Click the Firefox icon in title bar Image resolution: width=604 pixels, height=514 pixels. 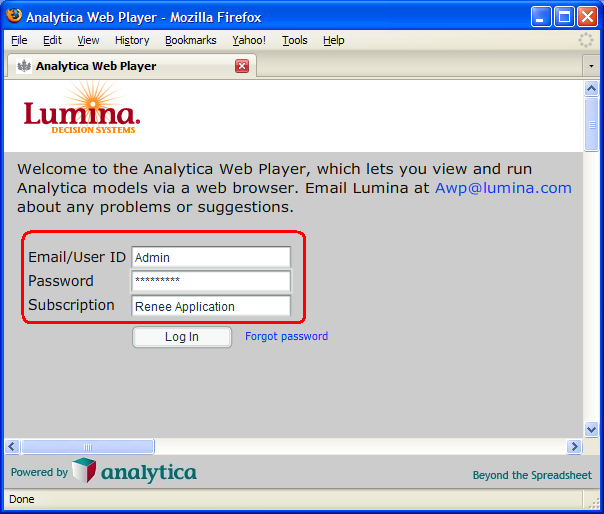click(14, 16)
